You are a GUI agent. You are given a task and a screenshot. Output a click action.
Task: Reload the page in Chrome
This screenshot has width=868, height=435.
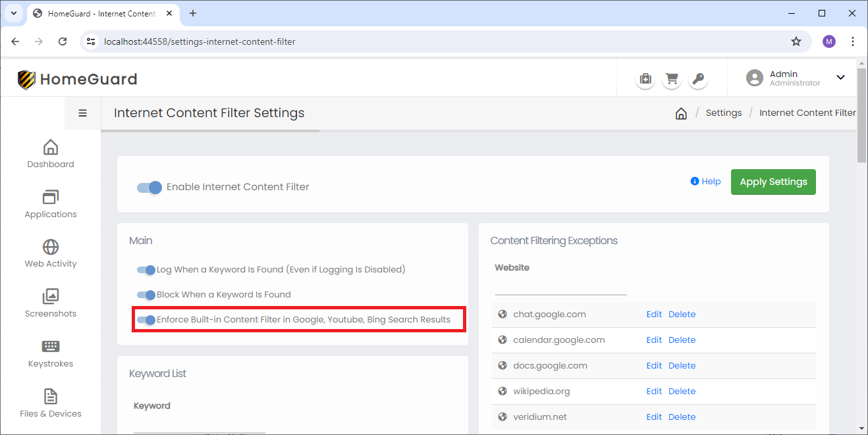tap(63, 41)
